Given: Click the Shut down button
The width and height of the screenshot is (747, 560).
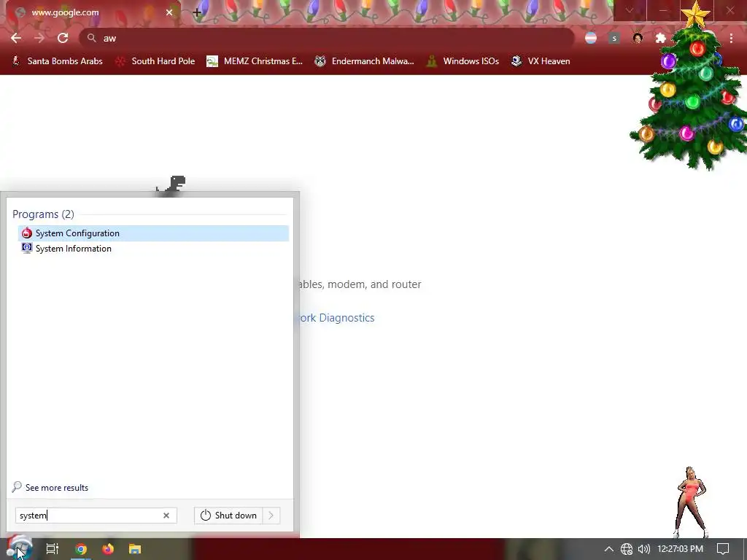Looking at the screenshot, I should coord(228,516).
